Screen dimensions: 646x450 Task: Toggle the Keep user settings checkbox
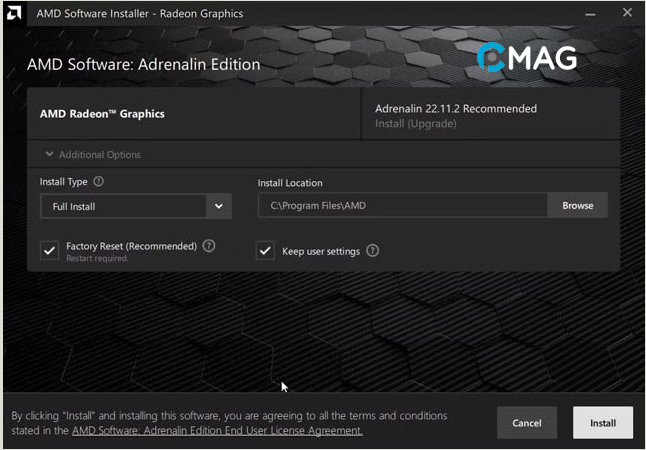pos(265,251)
